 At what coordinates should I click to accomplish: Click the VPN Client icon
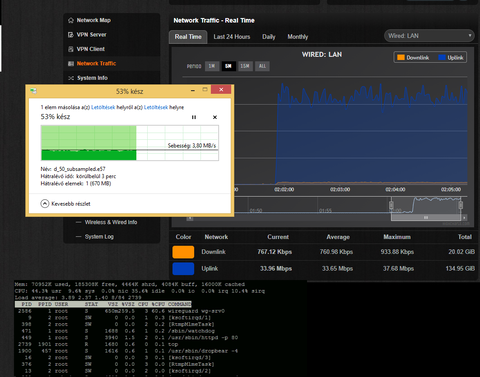tap(71, 49)
